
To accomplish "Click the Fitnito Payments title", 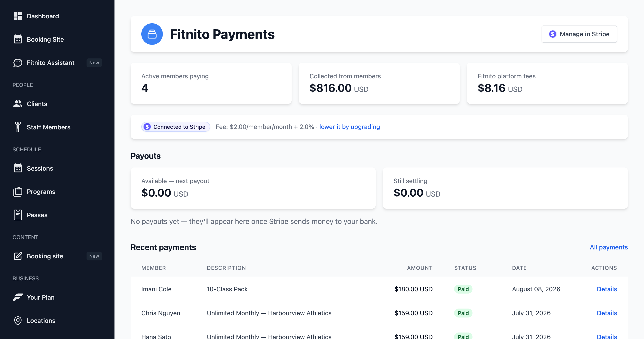I will pos(222,34).
